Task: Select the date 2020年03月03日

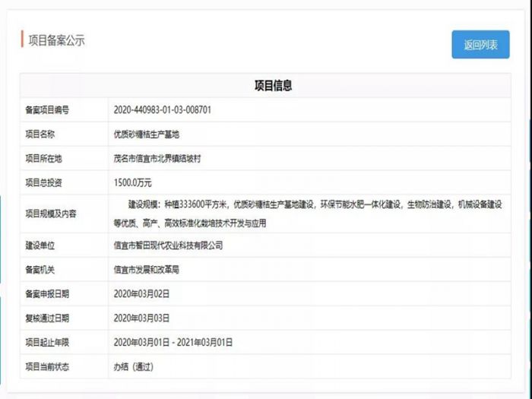Action: 141,318
